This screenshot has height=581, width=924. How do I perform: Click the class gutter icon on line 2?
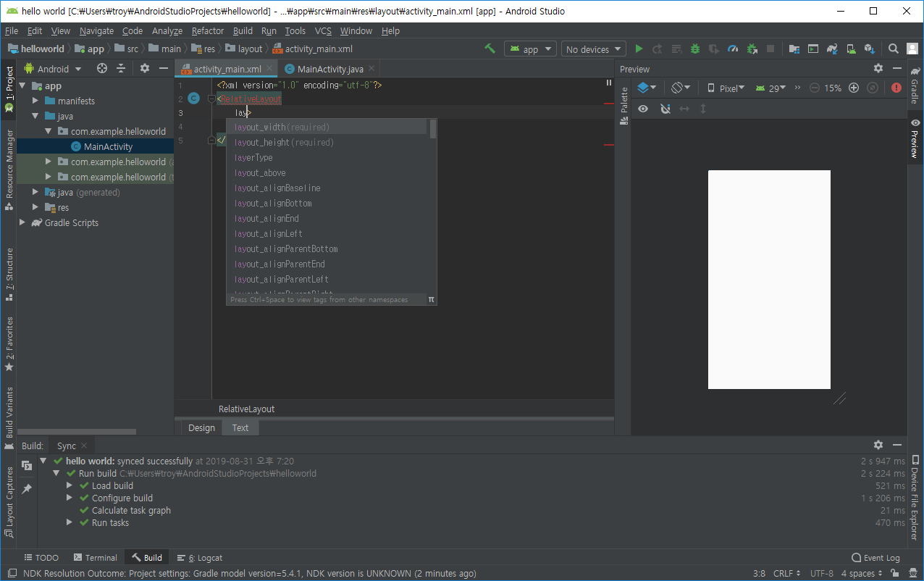(x=193, y=99)
